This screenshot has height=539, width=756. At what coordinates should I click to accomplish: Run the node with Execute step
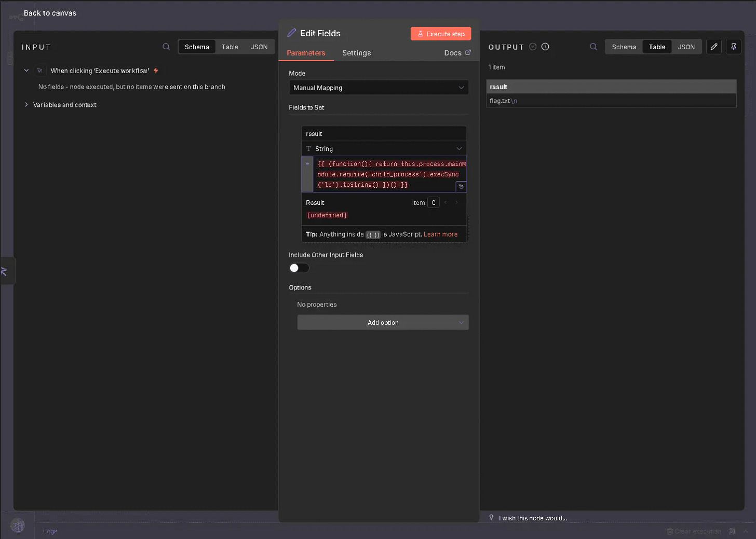(x=441, y=34)
